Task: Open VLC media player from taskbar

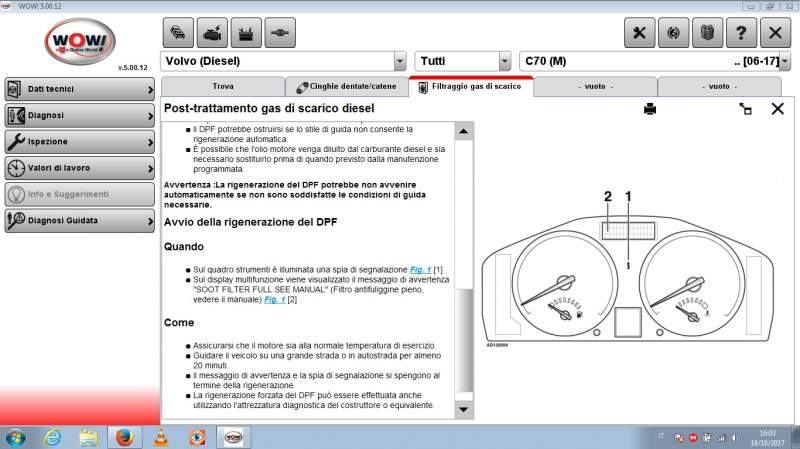Action: click(161, 438)
